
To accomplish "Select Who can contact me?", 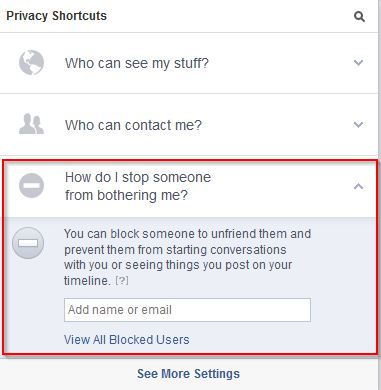I will (x=133, y=125).
